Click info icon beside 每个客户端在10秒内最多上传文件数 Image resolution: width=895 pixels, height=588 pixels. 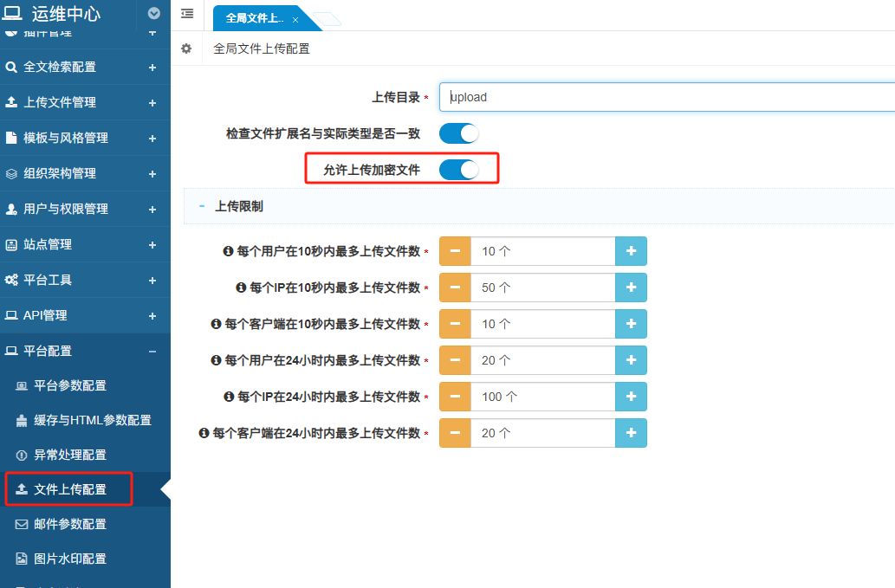(216, 324)
